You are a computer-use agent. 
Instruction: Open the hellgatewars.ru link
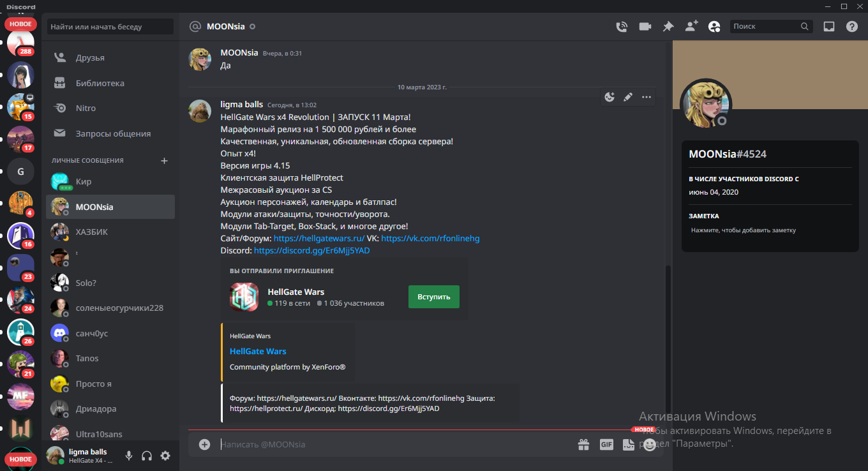319,238
